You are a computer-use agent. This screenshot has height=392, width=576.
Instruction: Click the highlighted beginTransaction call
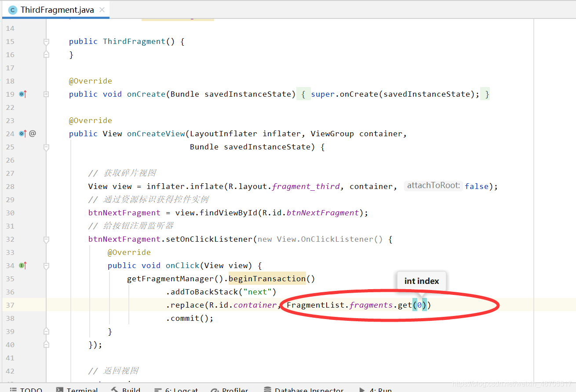point(267,279)
